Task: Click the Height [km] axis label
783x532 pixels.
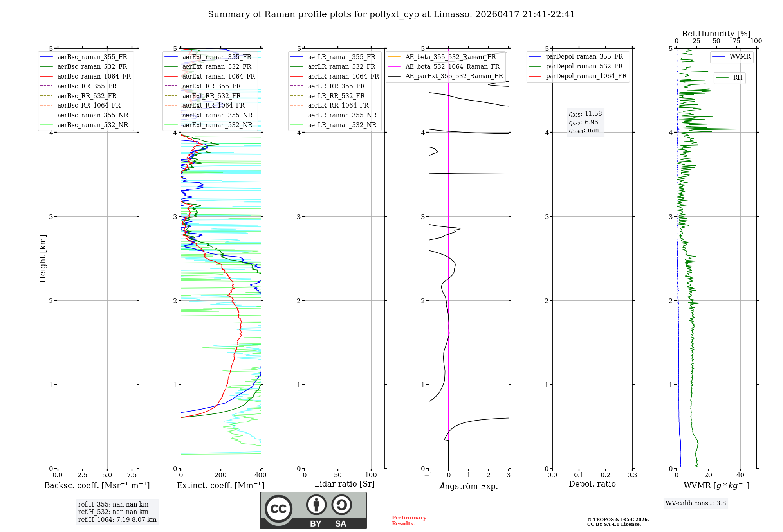Action: tap(43, 259)
